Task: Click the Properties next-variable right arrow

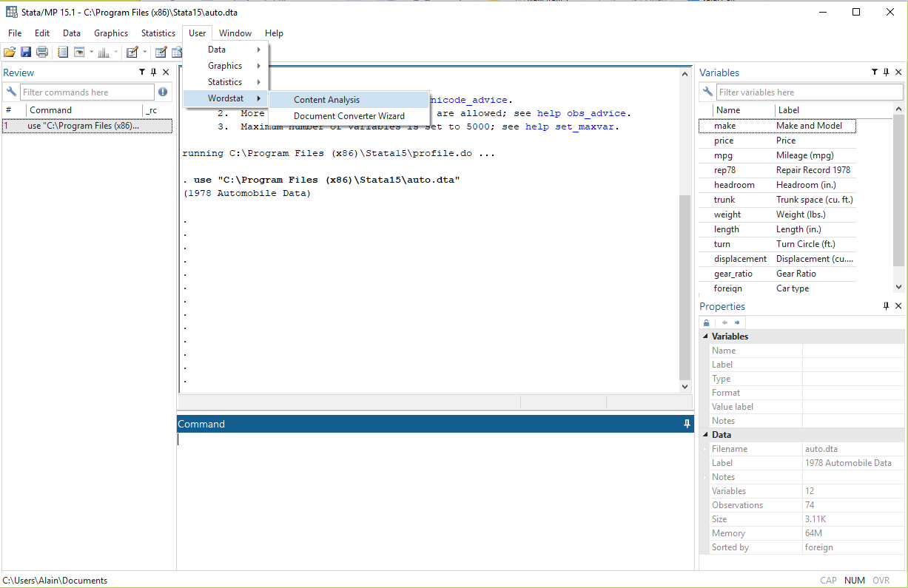Action: tap(737, 322)
